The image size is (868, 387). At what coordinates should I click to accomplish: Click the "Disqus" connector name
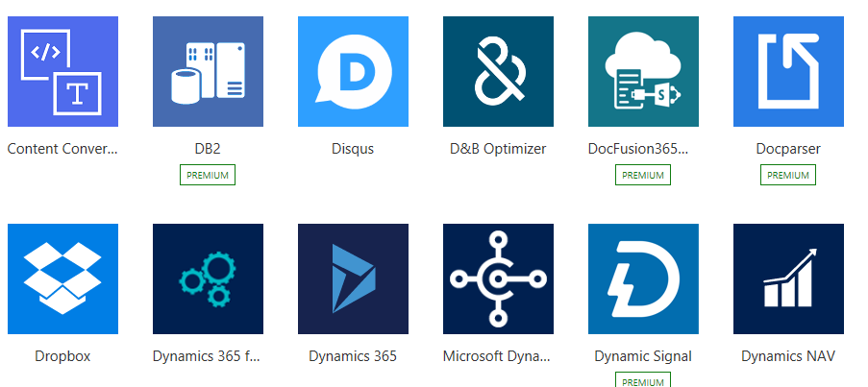click(353, 149)
